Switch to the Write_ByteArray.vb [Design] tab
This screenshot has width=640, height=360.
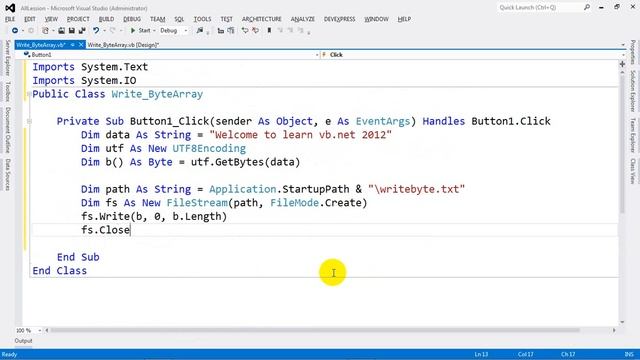click(123, 45)
